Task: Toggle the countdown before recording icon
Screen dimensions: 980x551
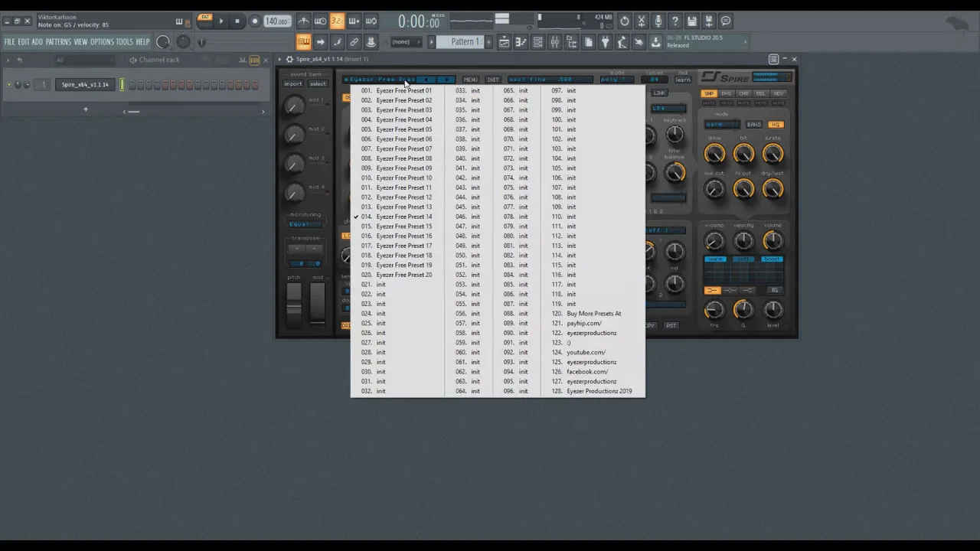Action: (337, 21)
